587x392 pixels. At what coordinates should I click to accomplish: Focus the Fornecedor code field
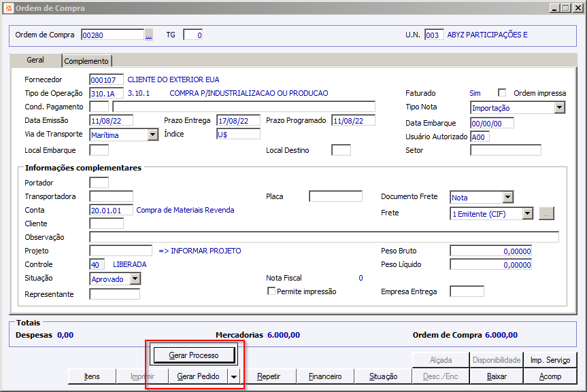tap(107, 80)
